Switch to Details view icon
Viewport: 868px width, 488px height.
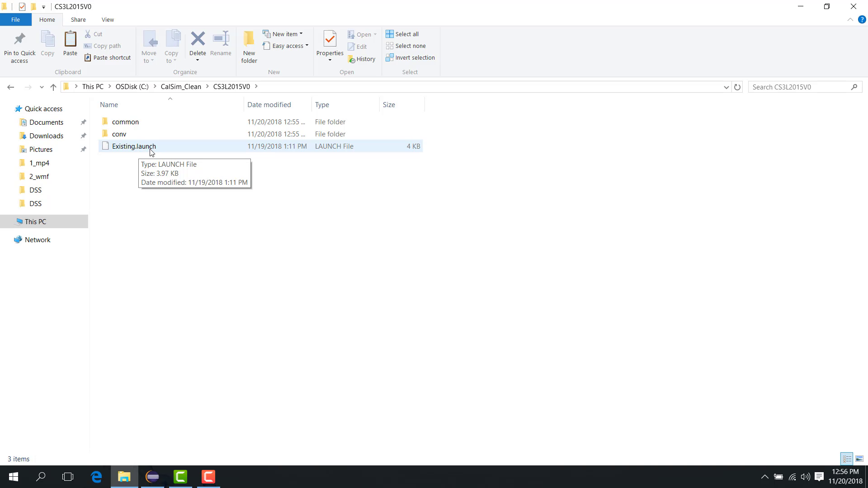(847, 459)
